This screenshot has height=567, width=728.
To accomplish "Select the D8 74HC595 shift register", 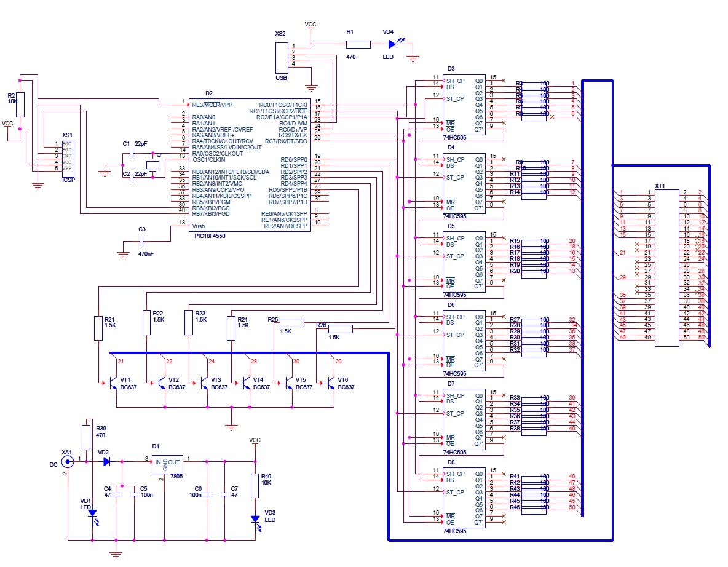I will tap(464, 498).
